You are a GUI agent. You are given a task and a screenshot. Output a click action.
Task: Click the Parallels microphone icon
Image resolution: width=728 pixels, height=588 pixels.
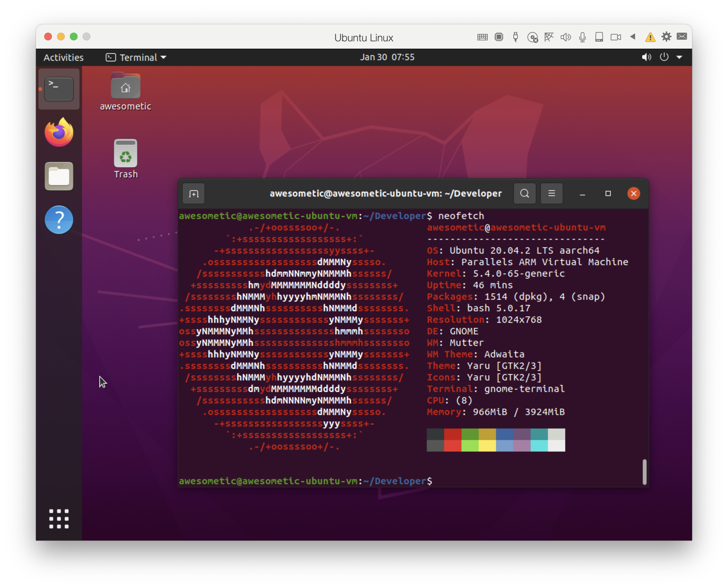point(582,37)
